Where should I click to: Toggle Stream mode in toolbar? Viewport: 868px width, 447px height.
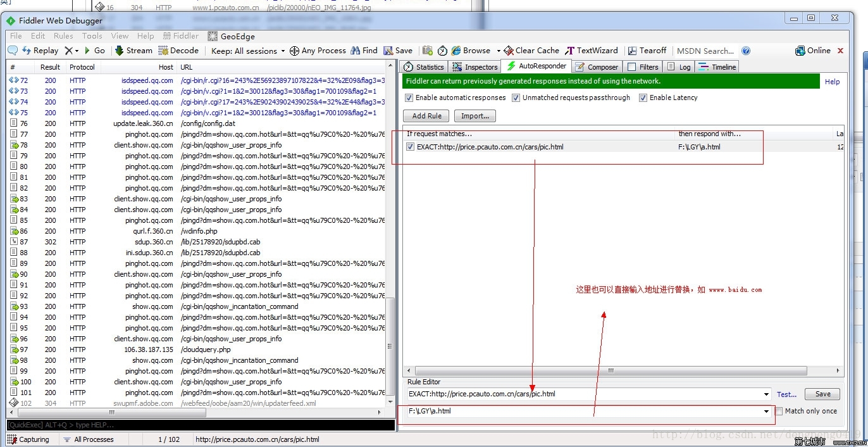[x=133, y=51]
